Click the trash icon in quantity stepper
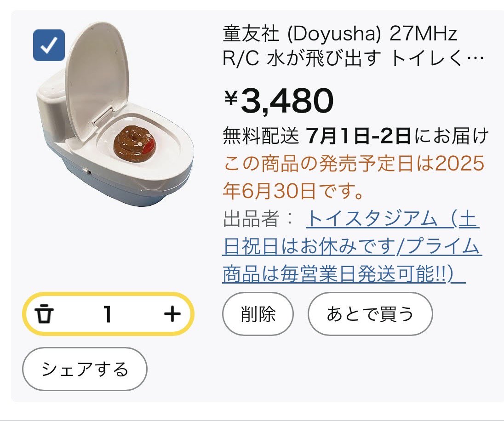Viewport: 504px width, 421px height. (44, 313)
